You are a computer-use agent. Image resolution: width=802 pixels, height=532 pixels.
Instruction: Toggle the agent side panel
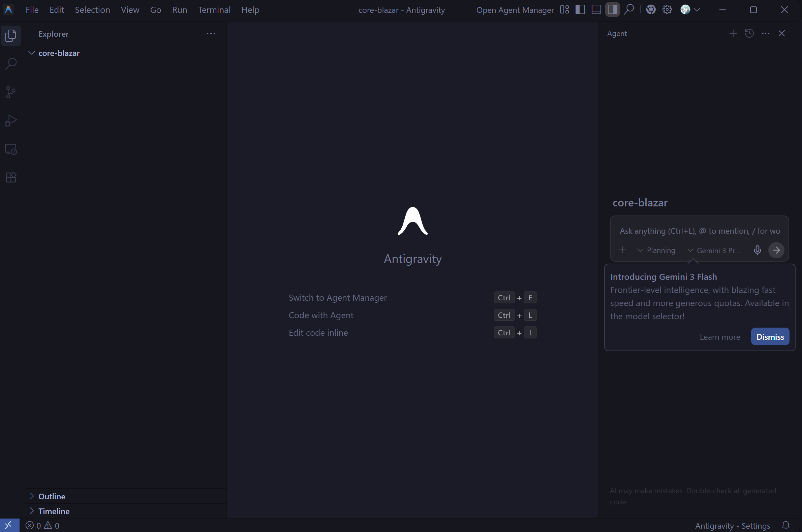(612, 10)
